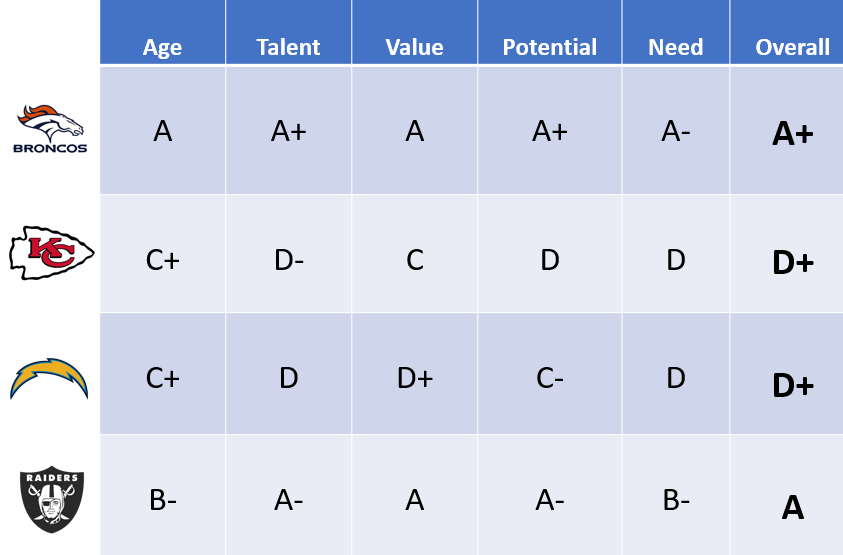This screenshot has width=843, height=555.
Task: Click the Chargers lightning bolt logo
Action: [49, 379]
